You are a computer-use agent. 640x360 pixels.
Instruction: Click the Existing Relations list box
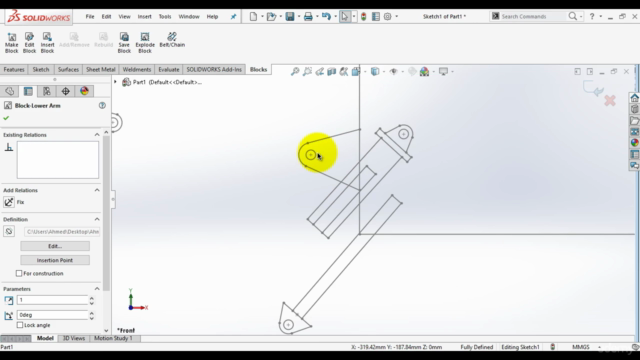coord(58,160)
